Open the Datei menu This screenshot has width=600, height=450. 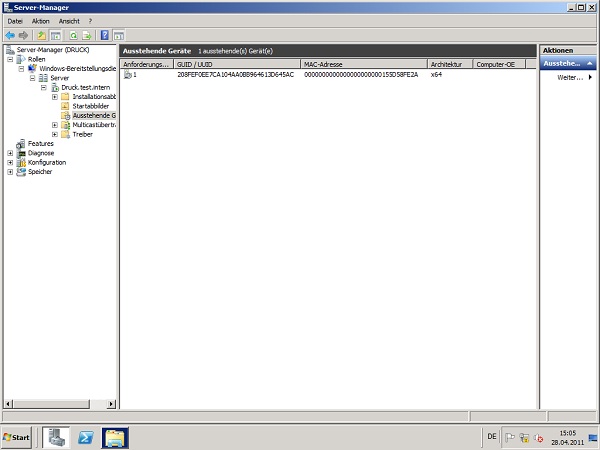[x=15, y=21]
